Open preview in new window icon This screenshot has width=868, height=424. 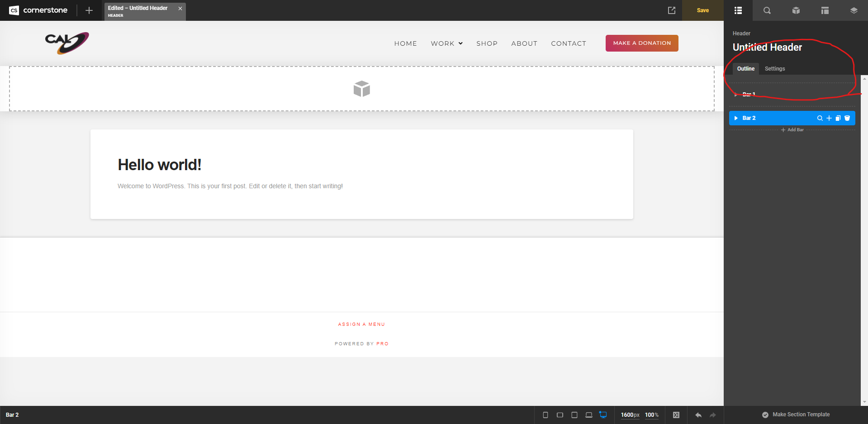pos(672,10)
